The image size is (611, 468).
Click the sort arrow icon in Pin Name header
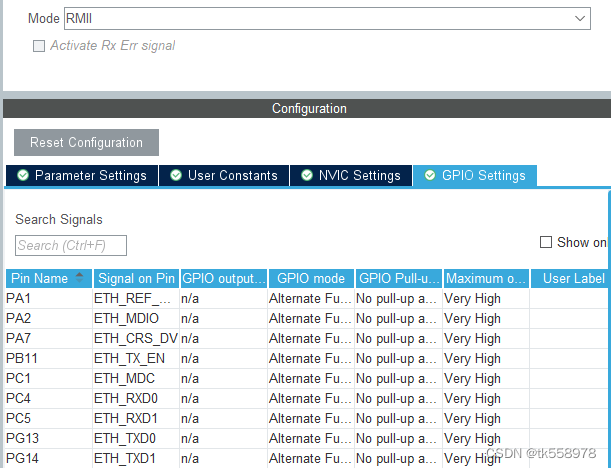80,277
